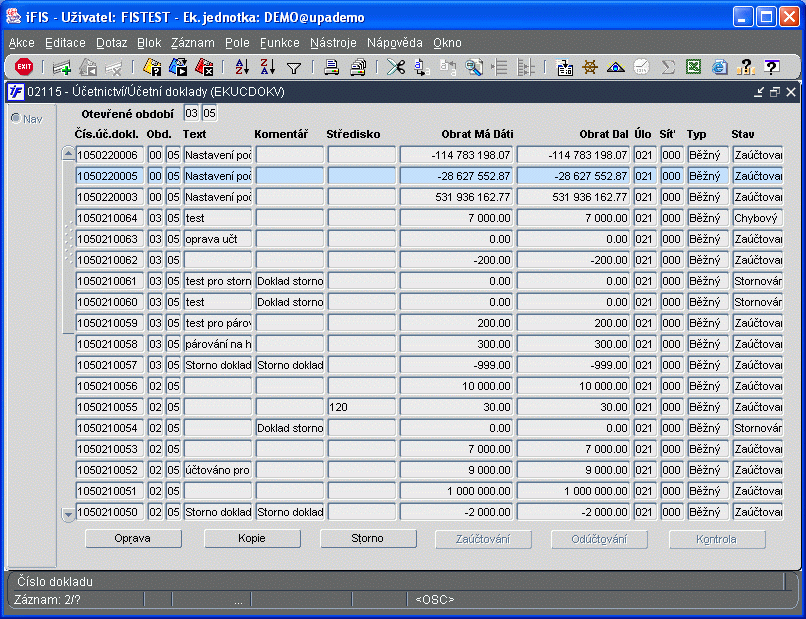The width and height of the screenshot is (806, 619).
Task: Open the Nápověda menu
Action: click(x=395, y=43)
